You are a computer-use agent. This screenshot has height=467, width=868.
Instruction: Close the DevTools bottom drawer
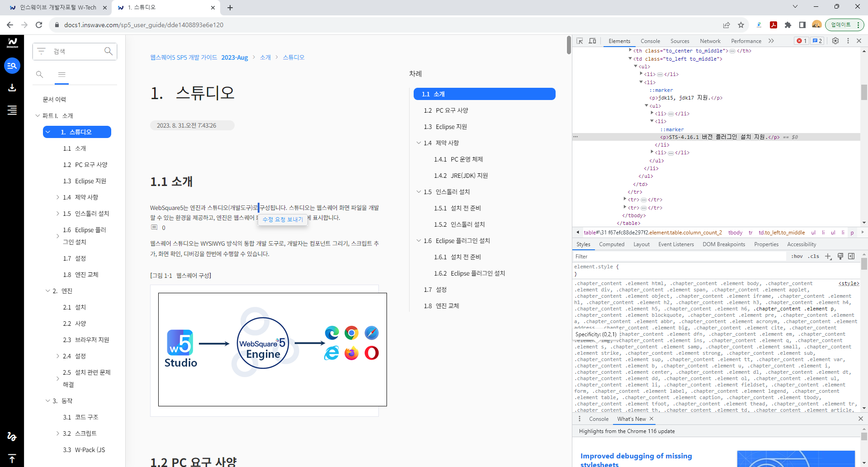(x=861, y=419)
